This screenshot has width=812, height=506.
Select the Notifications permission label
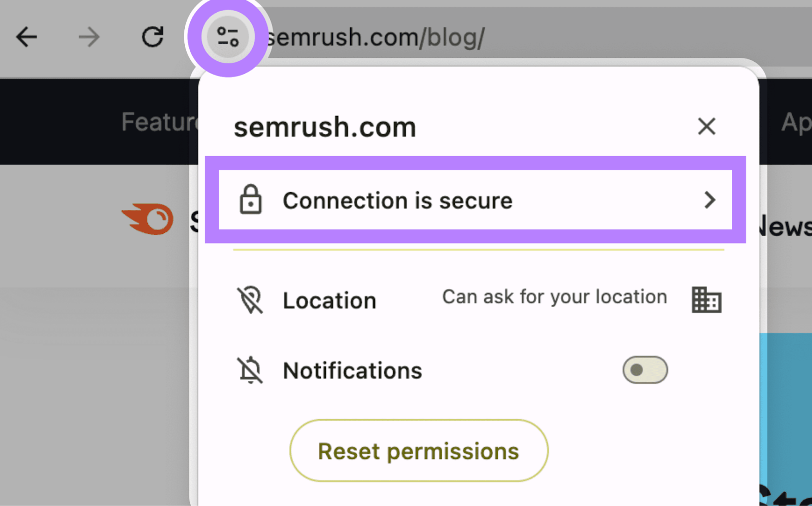pyautogui.click(x=352, y=371)
